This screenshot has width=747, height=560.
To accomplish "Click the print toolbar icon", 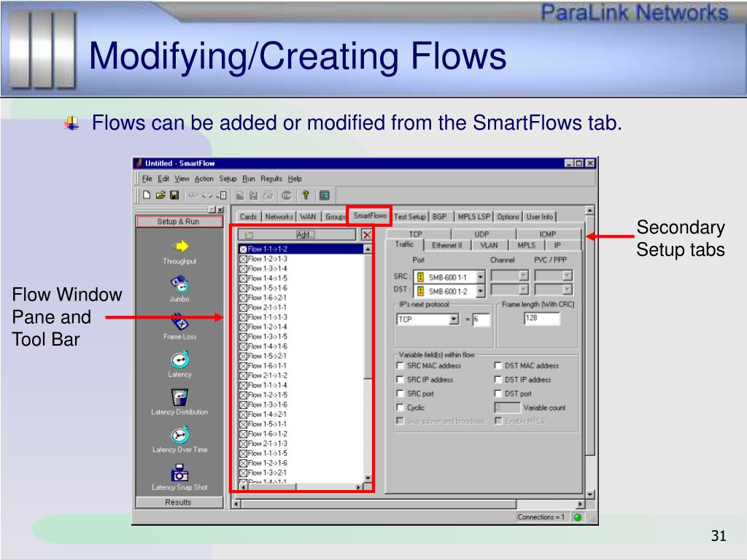I will point(268,195).
